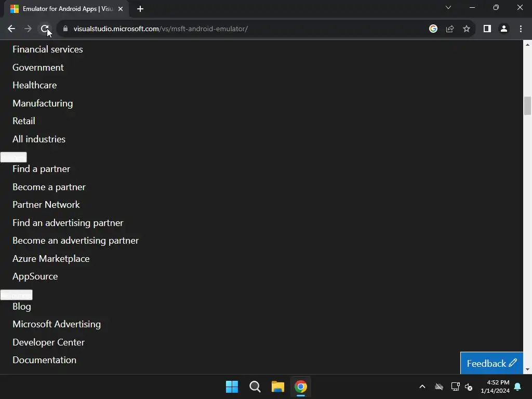The height and width of the screenshot is (399, 532).
Task: Open the Google icon in the address bar
Action: [x=433, y=29]
